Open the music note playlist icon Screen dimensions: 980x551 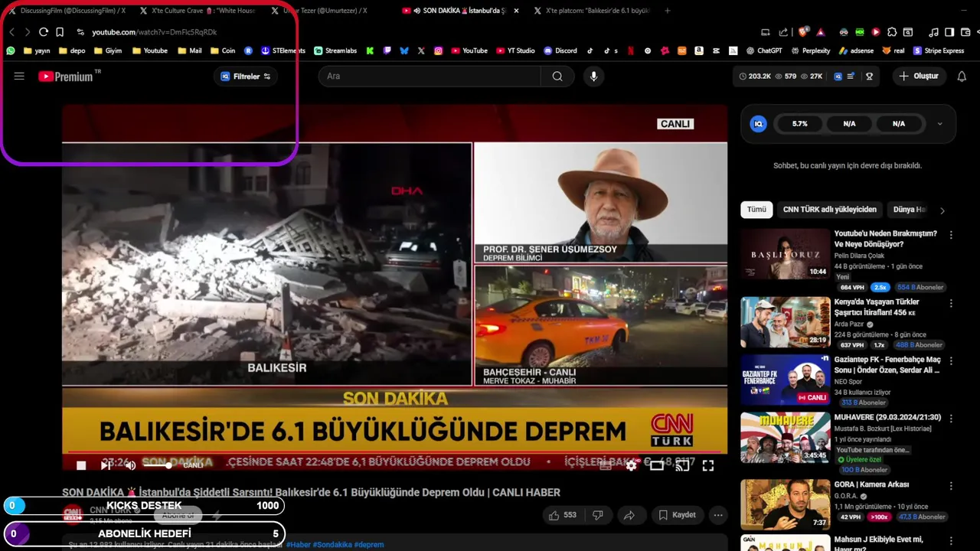coord(933,32)
